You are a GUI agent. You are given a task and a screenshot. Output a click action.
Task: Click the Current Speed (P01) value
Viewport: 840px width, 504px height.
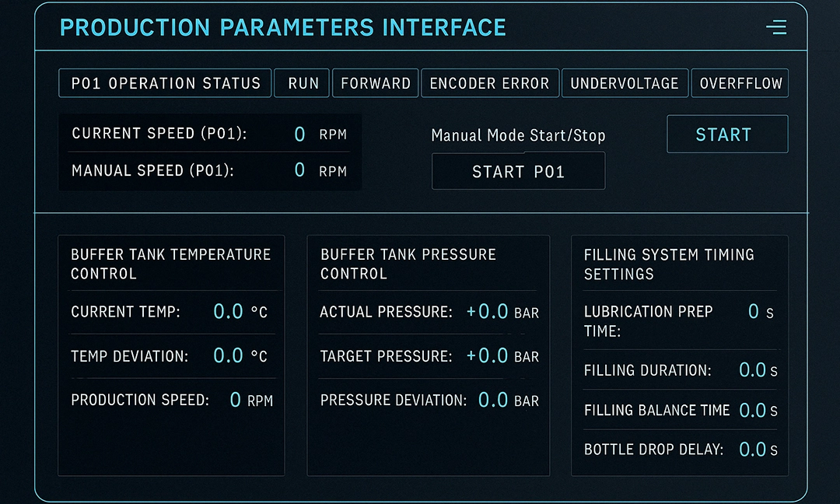point(299,135)
